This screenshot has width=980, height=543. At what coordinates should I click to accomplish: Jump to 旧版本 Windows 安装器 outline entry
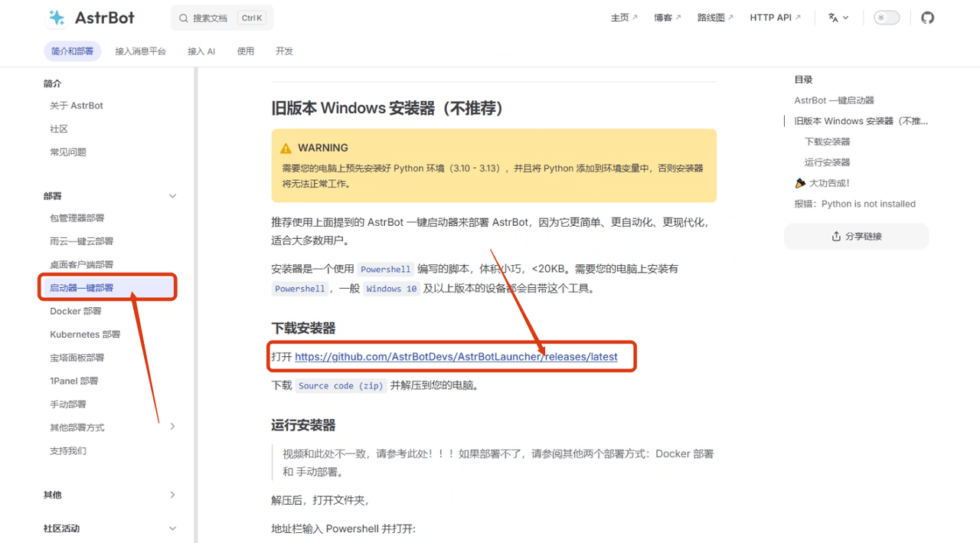pos(861,121)
